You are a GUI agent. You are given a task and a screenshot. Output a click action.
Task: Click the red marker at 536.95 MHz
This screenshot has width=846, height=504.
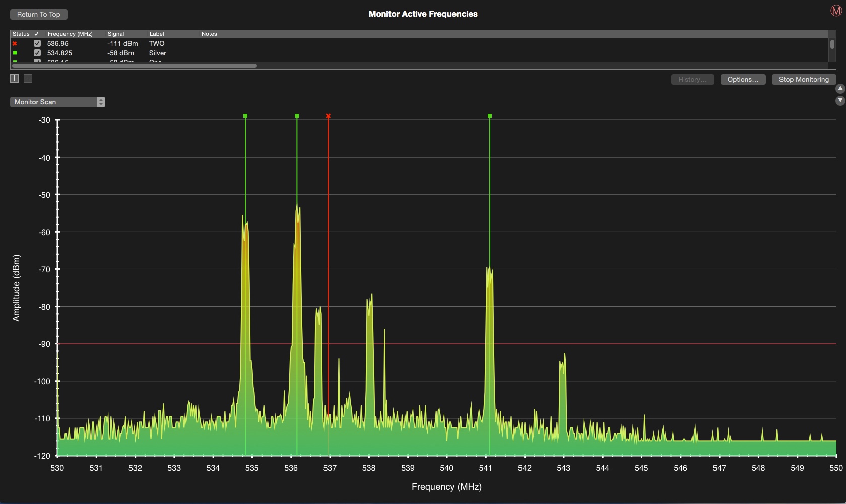pyautogui.click(x=328, y=116)
